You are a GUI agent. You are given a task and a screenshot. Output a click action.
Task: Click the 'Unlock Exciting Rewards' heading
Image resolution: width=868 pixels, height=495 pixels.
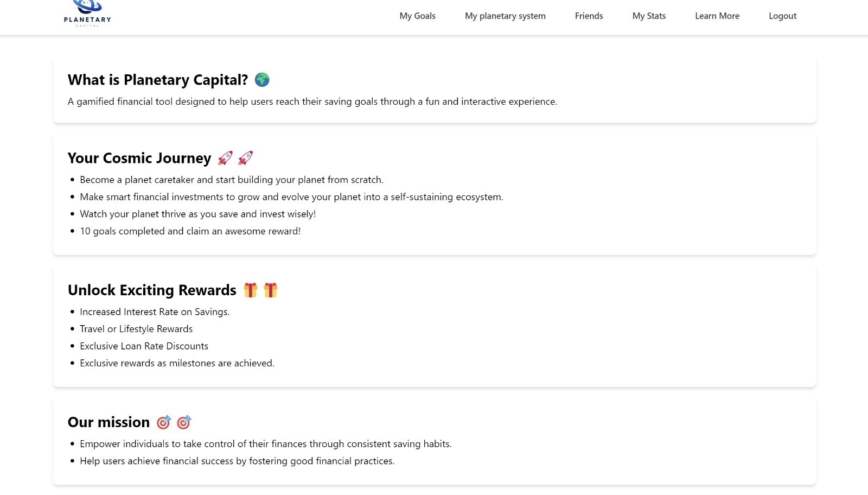(x=152, y=290)
